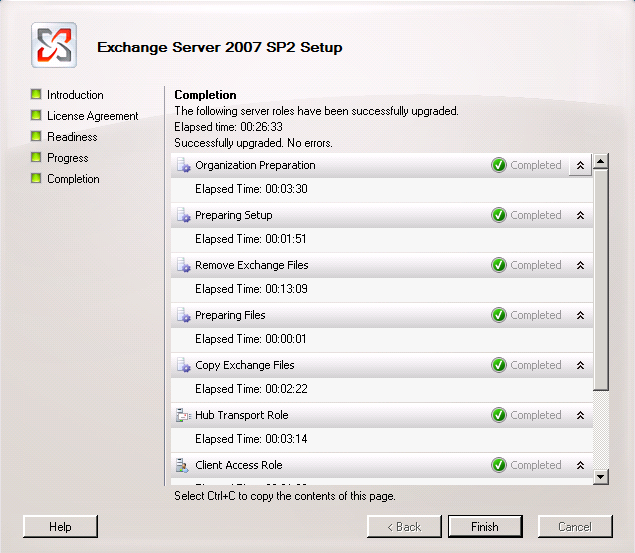Click the Exchange Server 2007 SP2 Setup title
The height and width of the screenshot is (553, 635).
click(219, 47)
